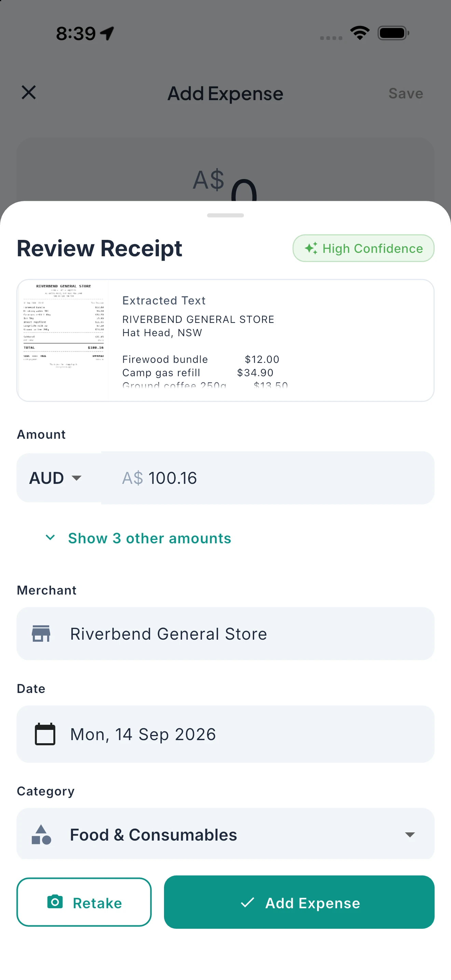Image resolution: width=451 pixels, height=980 pixels.
Task: Change the date Mon, 14 Sep 2026
Action: (x=225, y=734)
